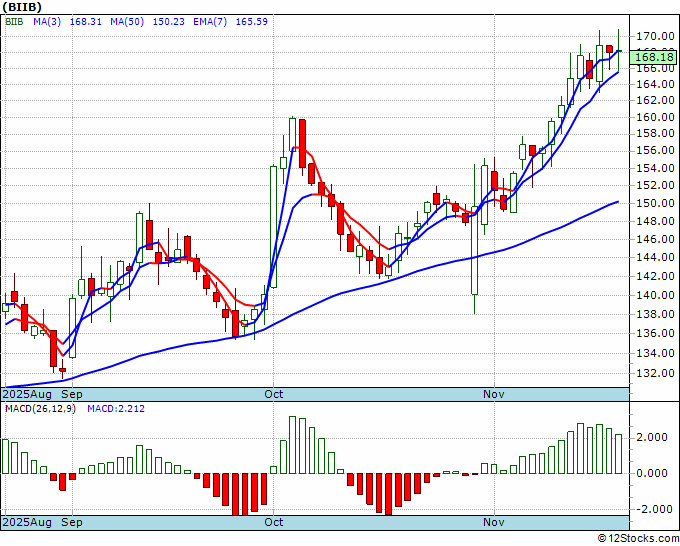Viewport: 680px width, 546px height.
Task: Click the 132.00 price axis label
Action: 655,373
